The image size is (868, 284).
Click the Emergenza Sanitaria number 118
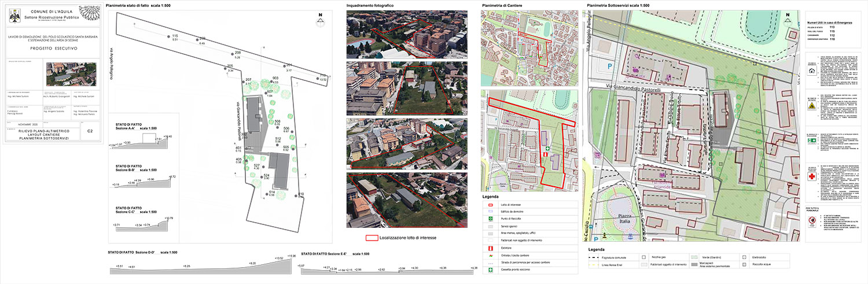(x=832, y=39)
